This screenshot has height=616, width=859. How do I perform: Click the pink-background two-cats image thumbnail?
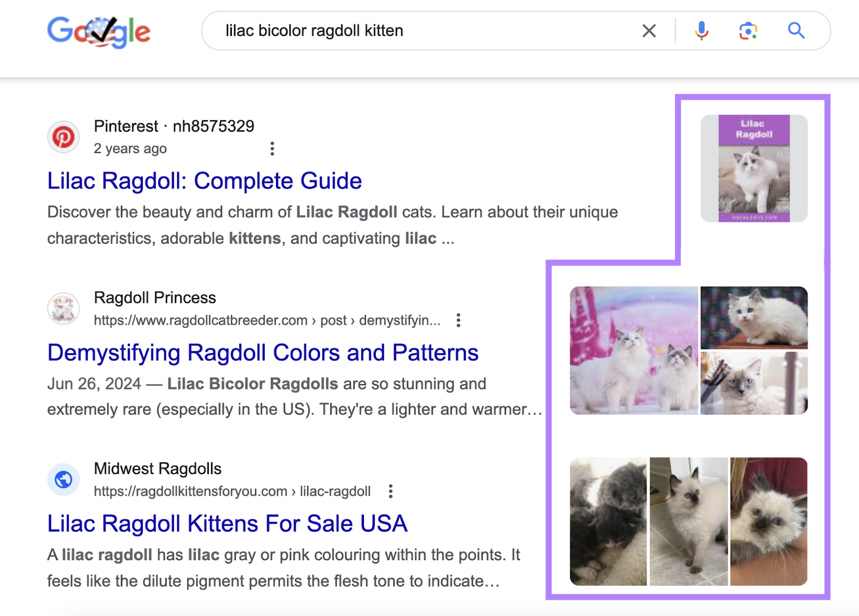[634, 349]
